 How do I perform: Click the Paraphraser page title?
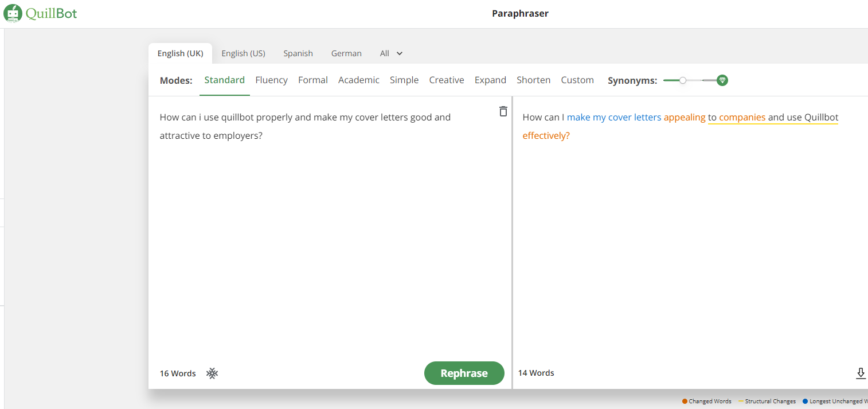pos(520,14)
